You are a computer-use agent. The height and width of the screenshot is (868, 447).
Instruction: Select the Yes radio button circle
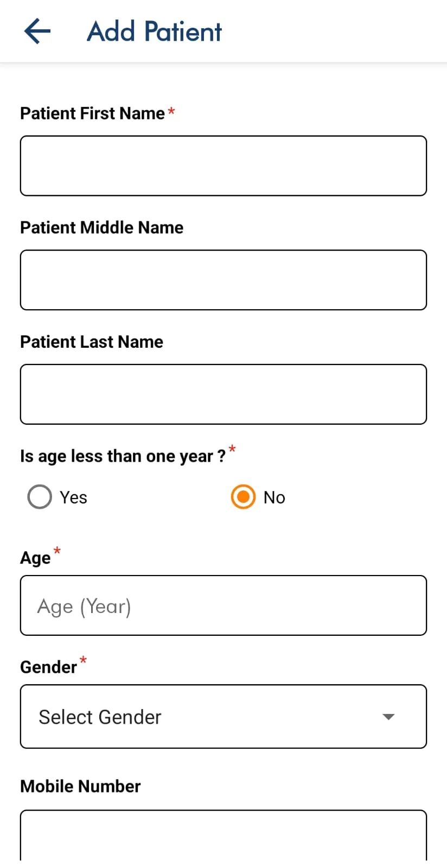pyautogui.click(x=40, y=497)
